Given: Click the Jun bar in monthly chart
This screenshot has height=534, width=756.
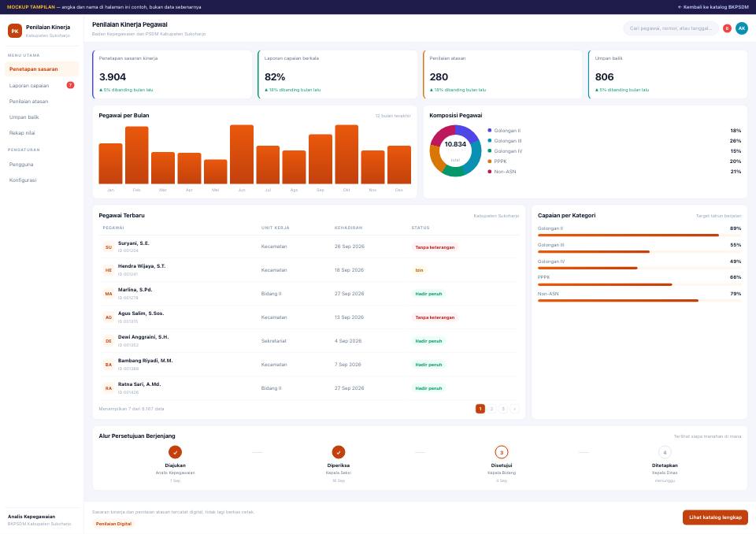Looking at the screenshot, I should tap(242, 154).
